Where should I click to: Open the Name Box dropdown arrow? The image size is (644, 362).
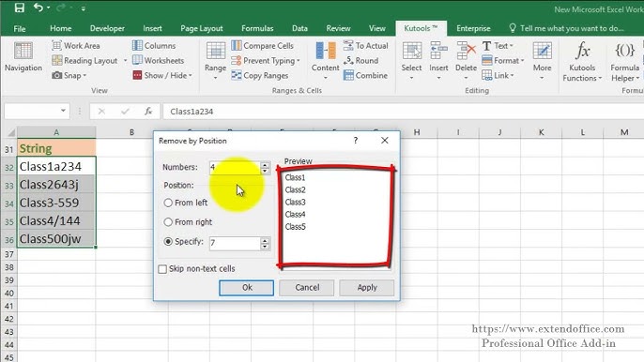pos(63,111)
